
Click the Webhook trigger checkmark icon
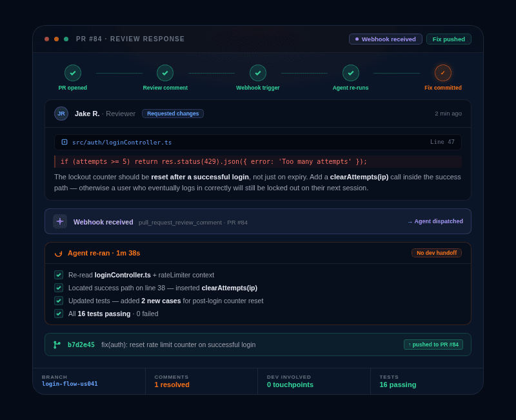258,73
